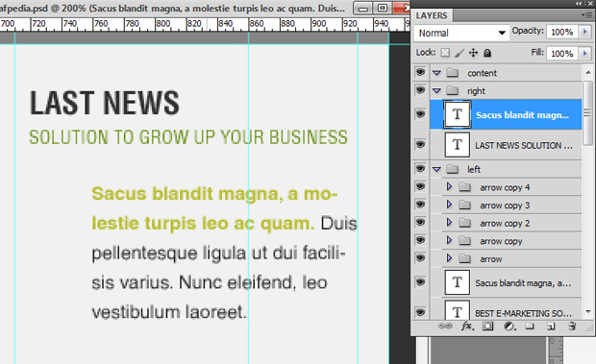The width and height of the screenshot is (596, 364).
Task: Click Layers panel scrollbar up arrow
Action: pos(588,72)
